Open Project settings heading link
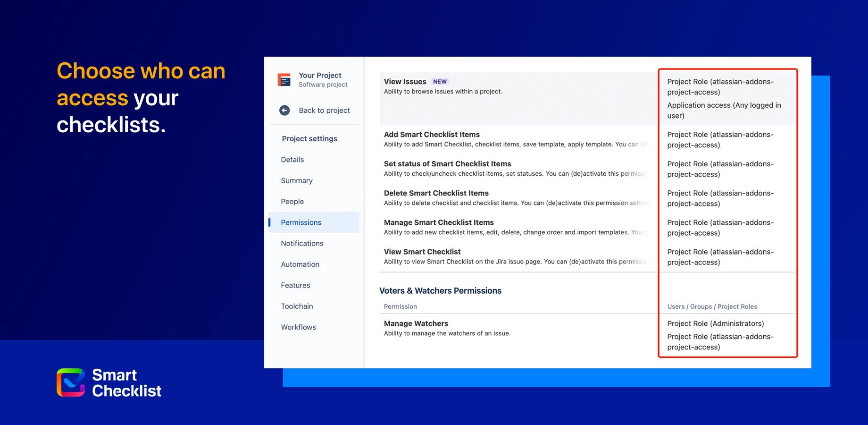Screen dimensions: 868x425 309,138
